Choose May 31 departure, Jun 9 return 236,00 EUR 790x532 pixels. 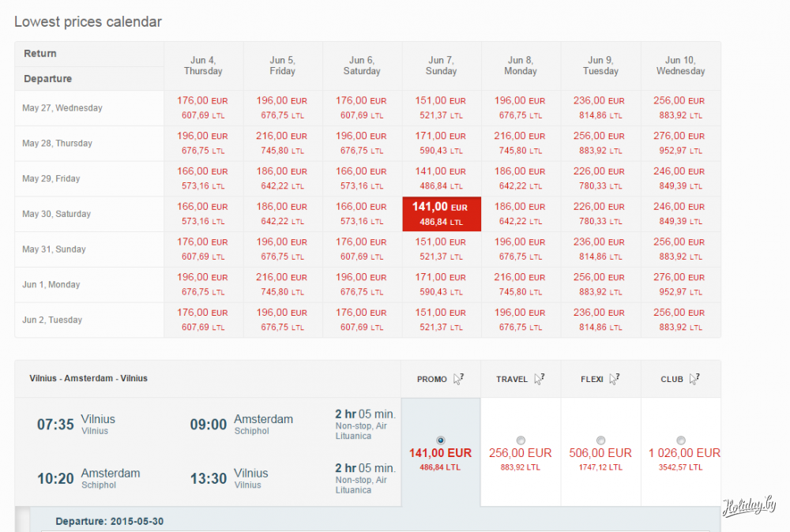tap(600, 249)
